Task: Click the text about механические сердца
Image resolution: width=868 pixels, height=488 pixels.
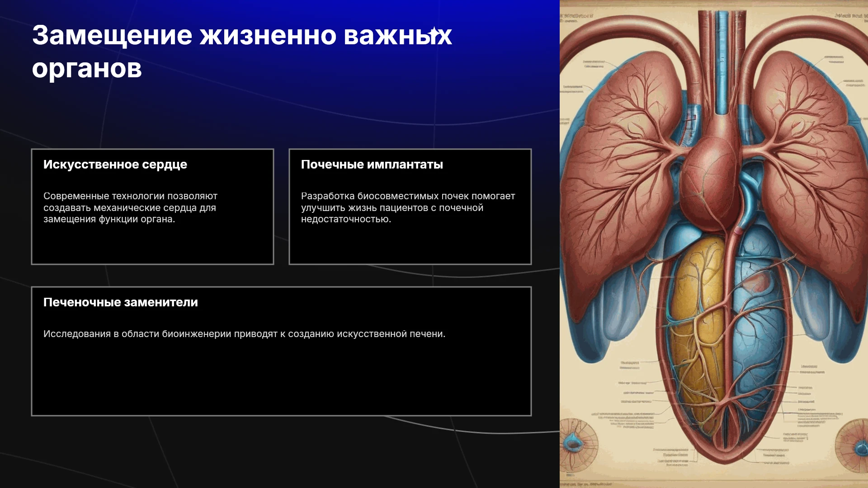Action: coord(131,208)
